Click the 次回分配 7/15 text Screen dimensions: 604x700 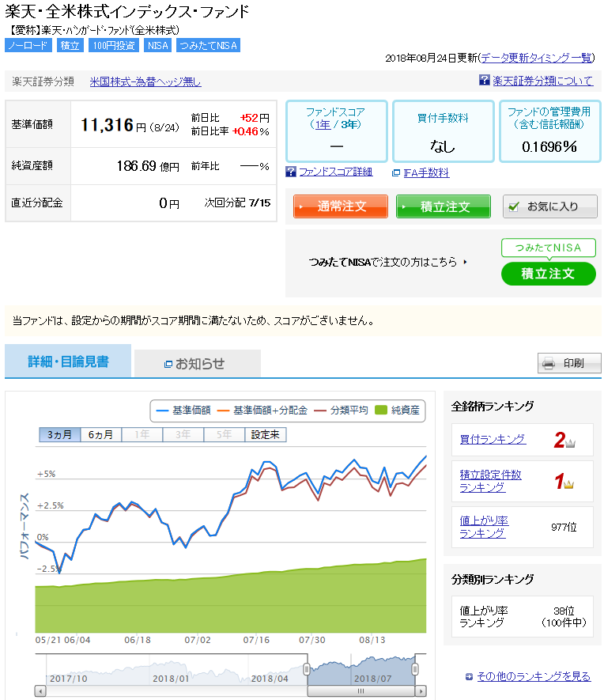[x=237, y=203]
